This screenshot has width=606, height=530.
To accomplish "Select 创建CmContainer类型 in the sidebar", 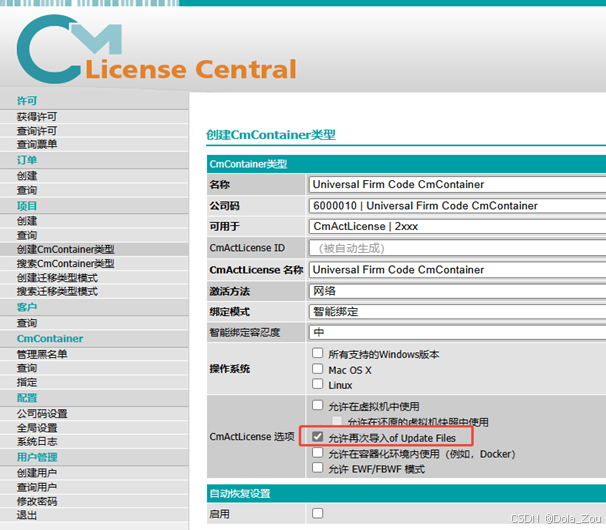I will click(66, 249).
